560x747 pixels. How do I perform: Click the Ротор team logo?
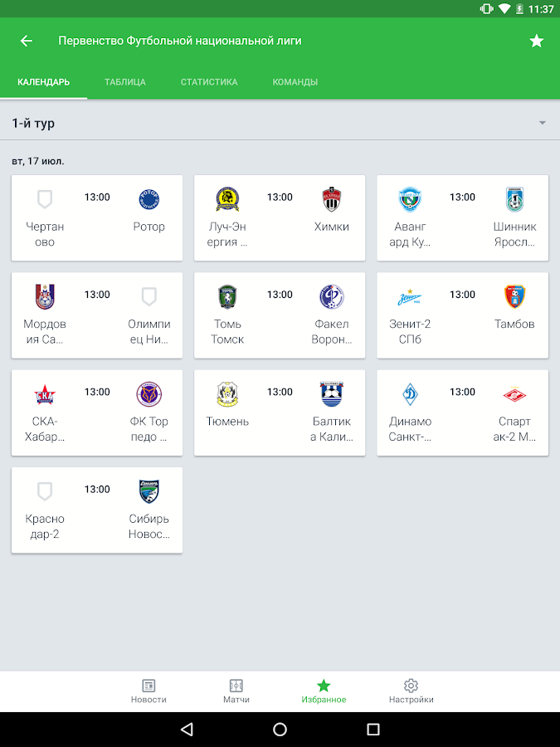click(x=149, y=199)
